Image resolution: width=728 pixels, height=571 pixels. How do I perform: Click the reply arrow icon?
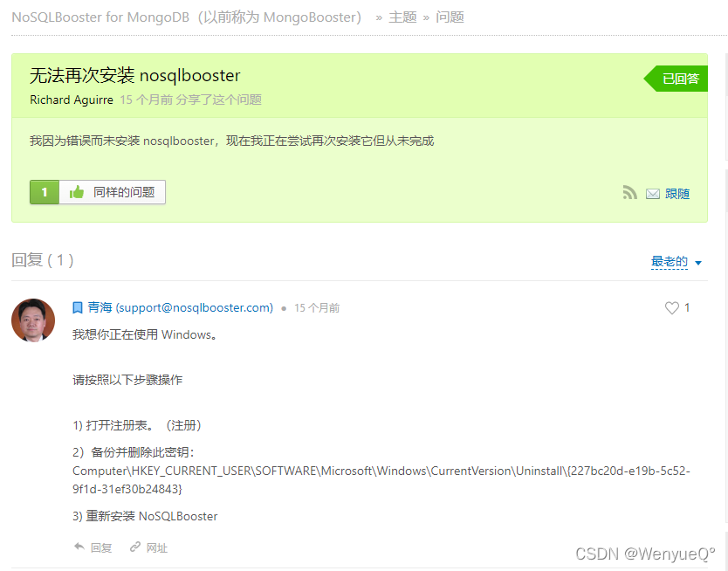79,547
